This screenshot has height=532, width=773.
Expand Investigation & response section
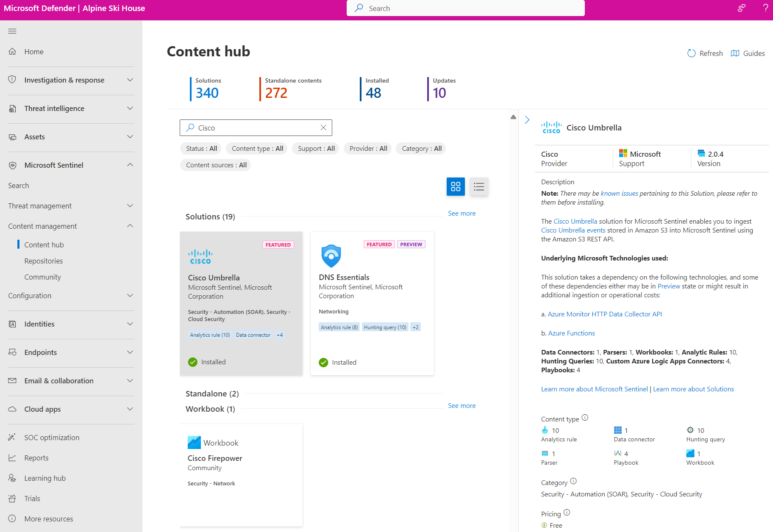tap(130, 80)
